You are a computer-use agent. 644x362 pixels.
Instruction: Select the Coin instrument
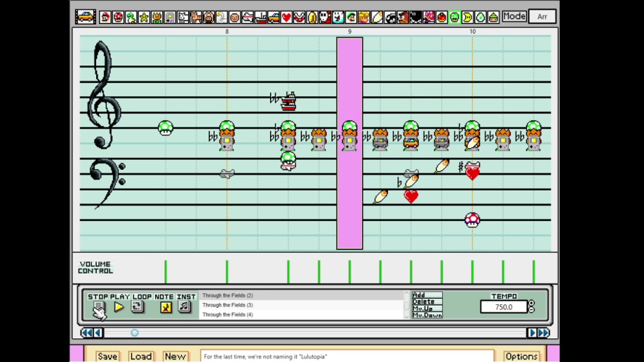pyautogui.click(x=312, y=17)
